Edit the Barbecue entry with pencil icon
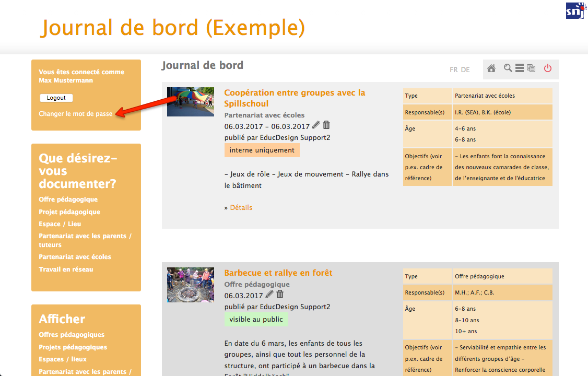 (269, 295)
